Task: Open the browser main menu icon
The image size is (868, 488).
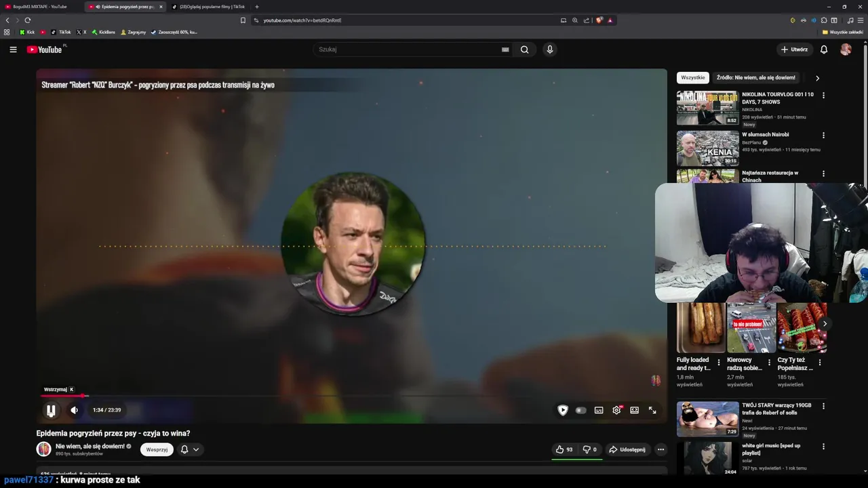Action: 861,20
